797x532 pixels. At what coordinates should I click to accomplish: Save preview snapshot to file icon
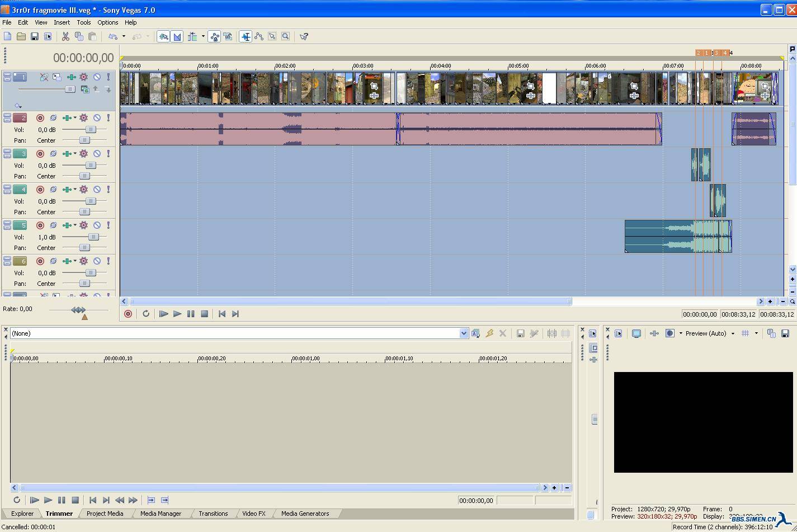coord(785,333)
